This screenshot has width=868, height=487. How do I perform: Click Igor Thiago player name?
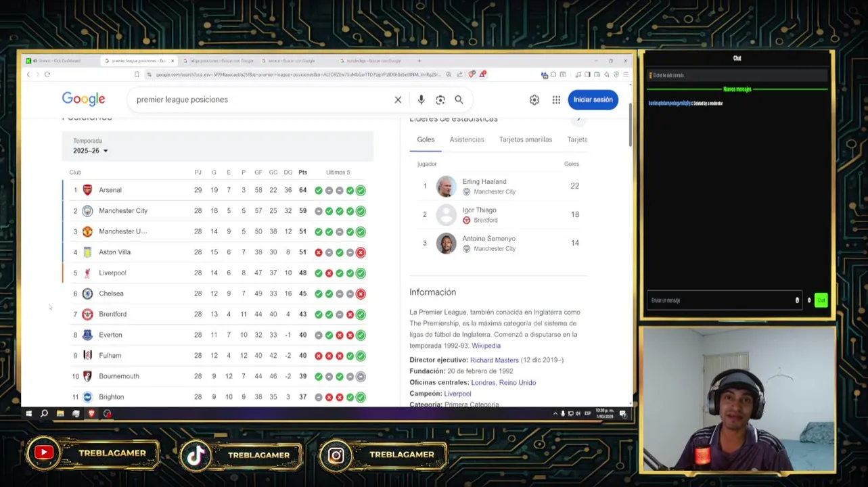[x=479, y=210]
